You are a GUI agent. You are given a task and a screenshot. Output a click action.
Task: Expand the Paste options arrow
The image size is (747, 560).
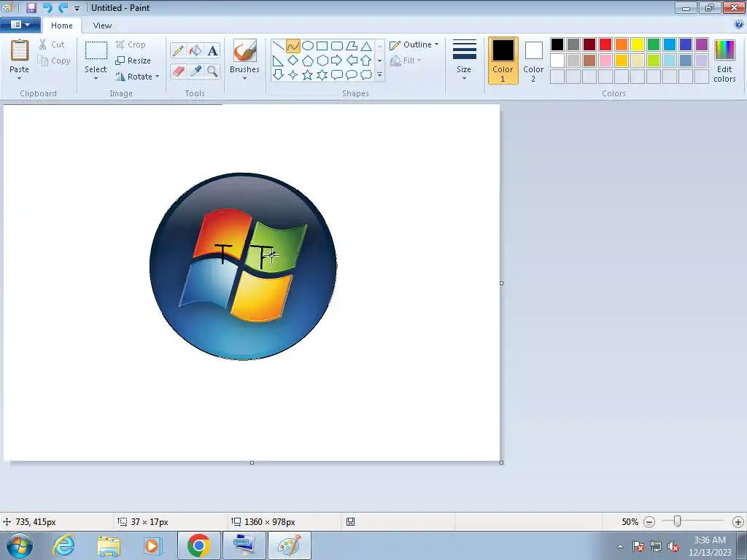pos(19,79)
